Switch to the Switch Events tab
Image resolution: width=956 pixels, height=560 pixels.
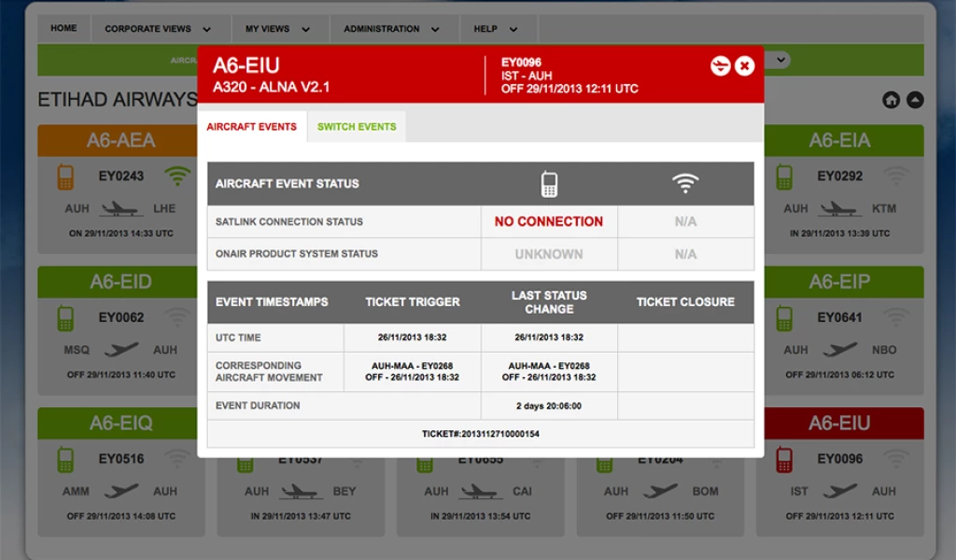point(357,127)
